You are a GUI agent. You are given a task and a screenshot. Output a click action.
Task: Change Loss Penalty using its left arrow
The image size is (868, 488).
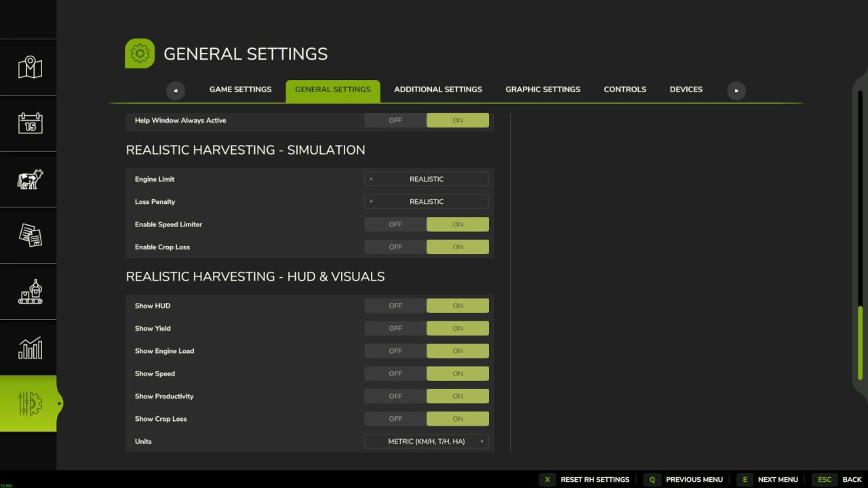pos(370,201)
